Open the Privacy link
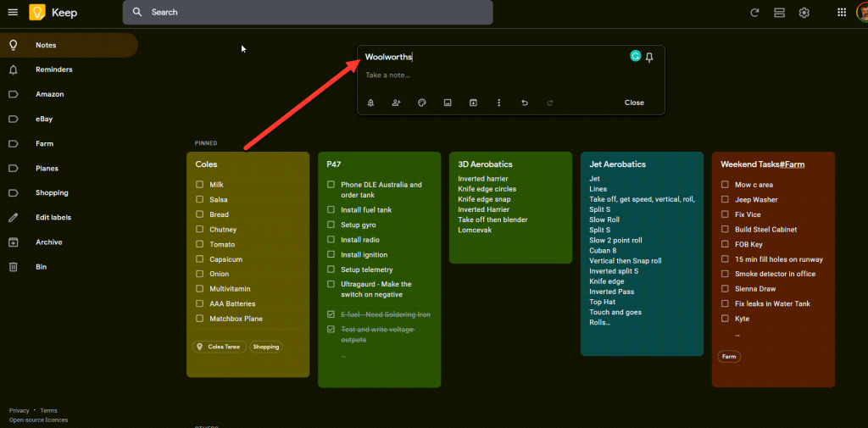The height and width of the screenshot is (428, 868). (19, 411)
